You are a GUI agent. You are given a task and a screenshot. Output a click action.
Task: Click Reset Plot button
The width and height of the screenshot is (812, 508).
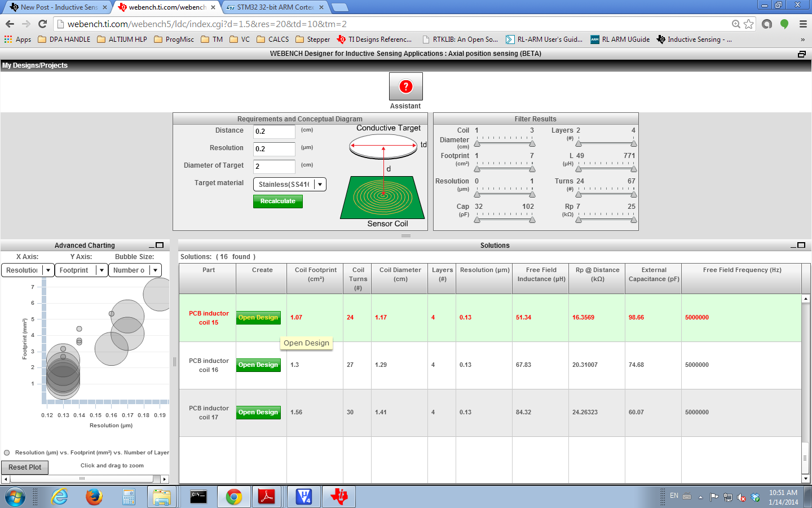click(25, 467)
